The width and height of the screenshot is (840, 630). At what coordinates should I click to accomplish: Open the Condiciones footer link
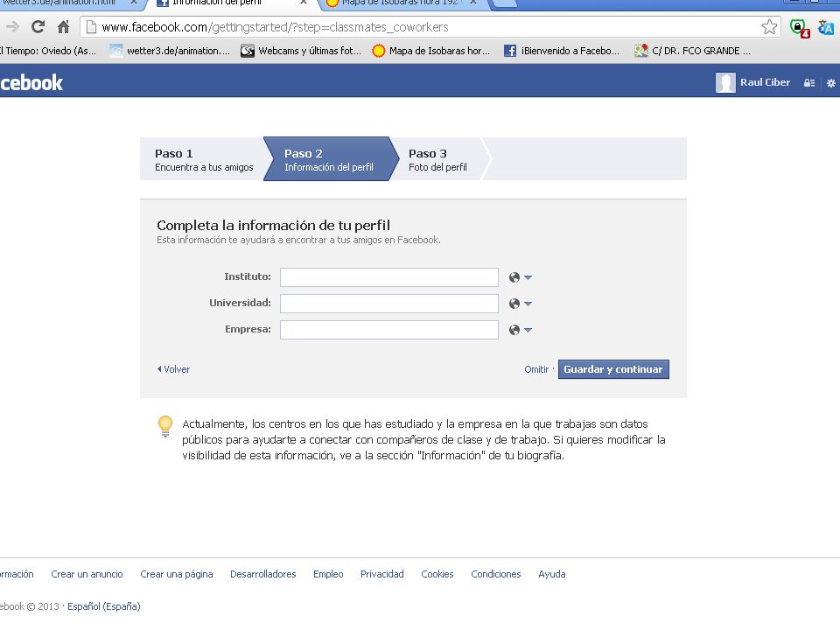click(495, 574)
